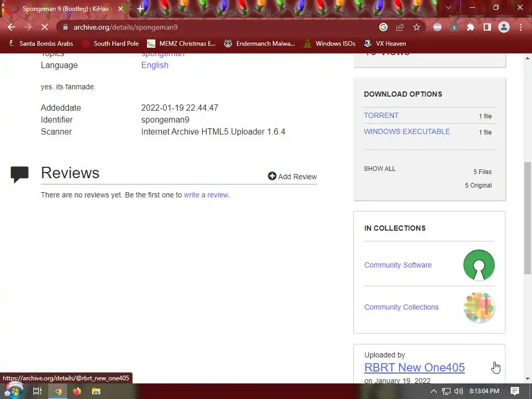Open the taskbar clock 8:13:04 PM
Viewport: 532px width, 399px height.
click(484, 391)
